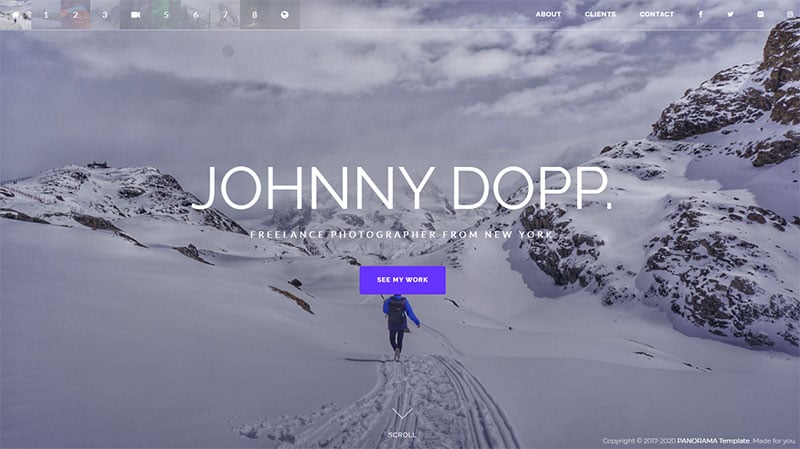Open the About menu item
Viewport: 800px width, 449px height.
(548, 14)
